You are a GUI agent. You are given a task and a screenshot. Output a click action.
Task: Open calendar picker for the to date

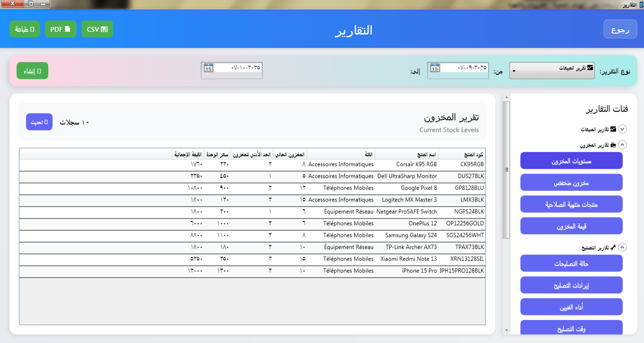pos(208,68)
